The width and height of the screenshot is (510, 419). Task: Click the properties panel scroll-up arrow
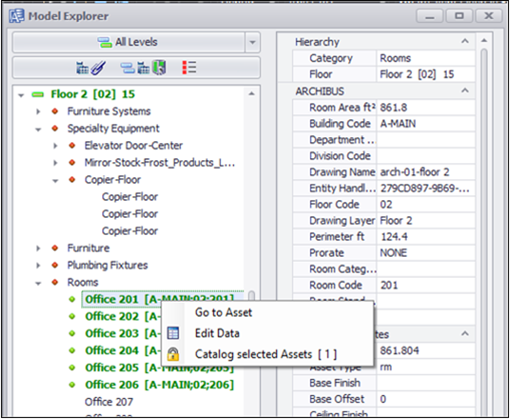point(484,41)
